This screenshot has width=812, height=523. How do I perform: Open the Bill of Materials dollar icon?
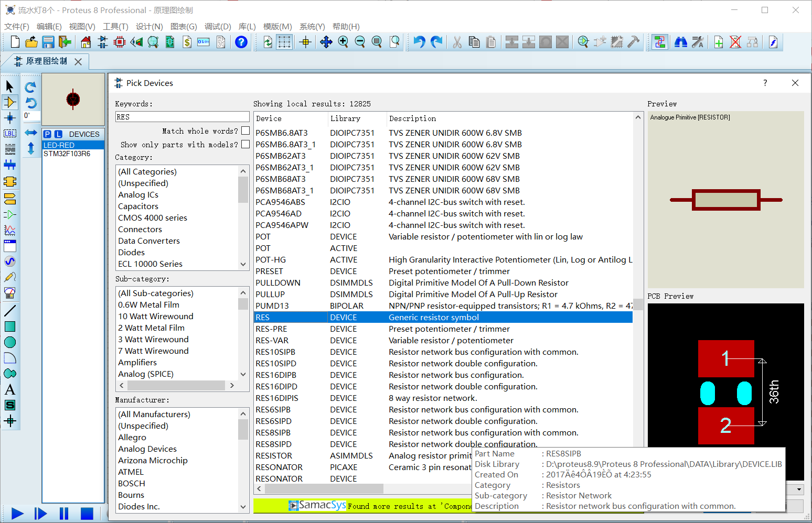click(x=187, y=42)
